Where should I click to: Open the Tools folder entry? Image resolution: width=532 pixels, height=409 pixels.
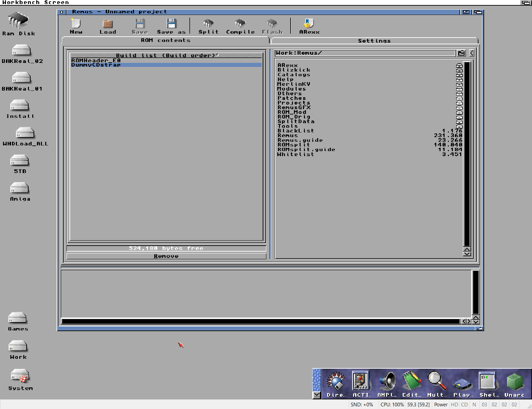[x=370, y=126]
